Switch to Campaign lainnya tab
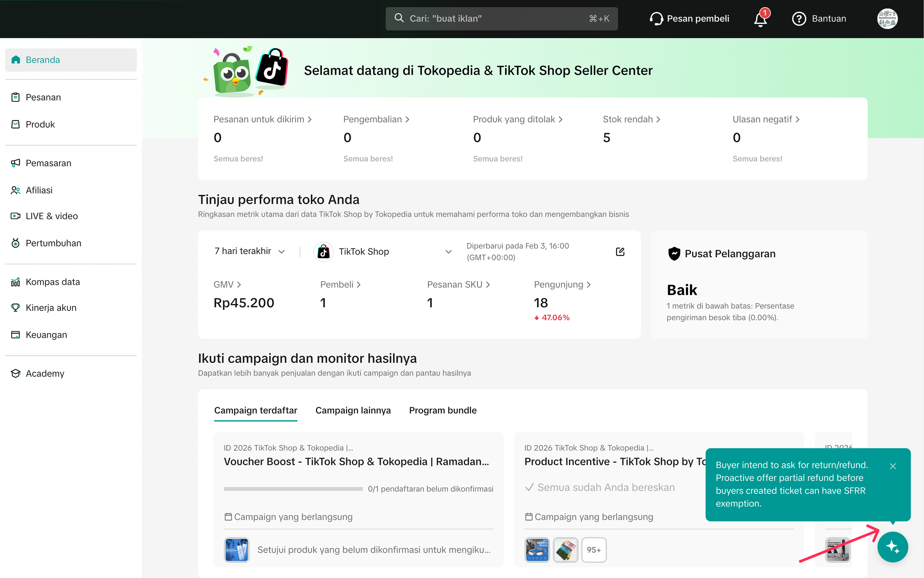924x578 pixels. [x=353, y=410]
